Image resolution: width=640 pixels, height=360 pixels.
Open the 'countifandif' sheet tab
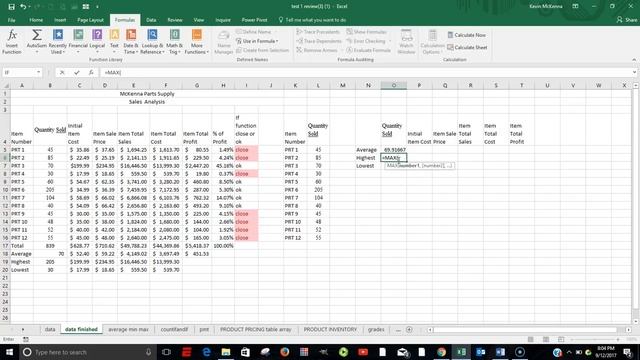coord(174,329)
